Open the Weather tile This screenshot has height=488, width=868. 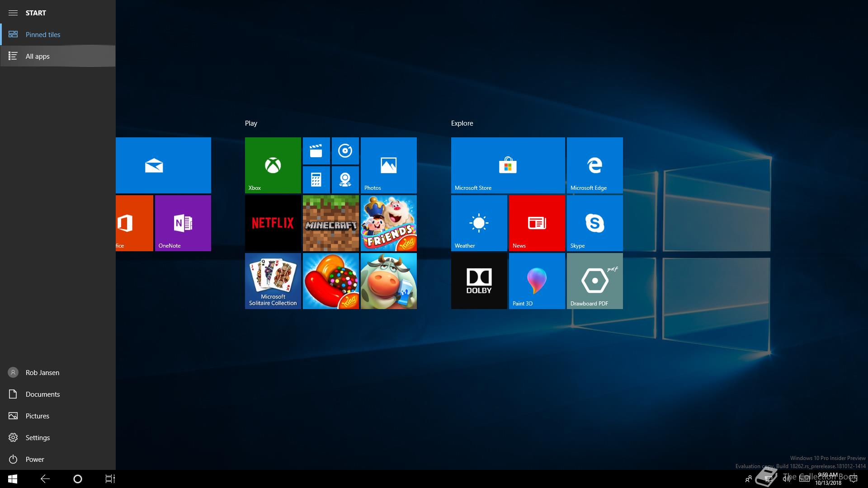pyautogui.click(x=479, y=223)
